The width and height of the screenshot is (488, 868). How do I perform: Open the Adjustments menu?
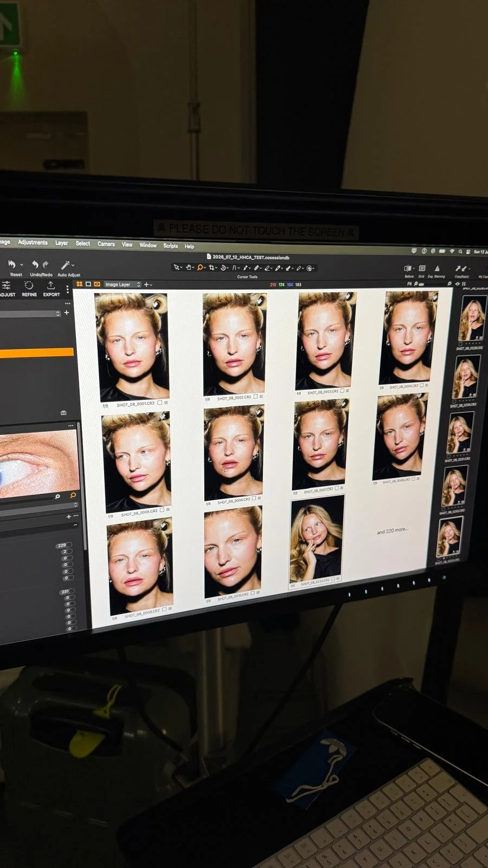click(x=33, y=242)
